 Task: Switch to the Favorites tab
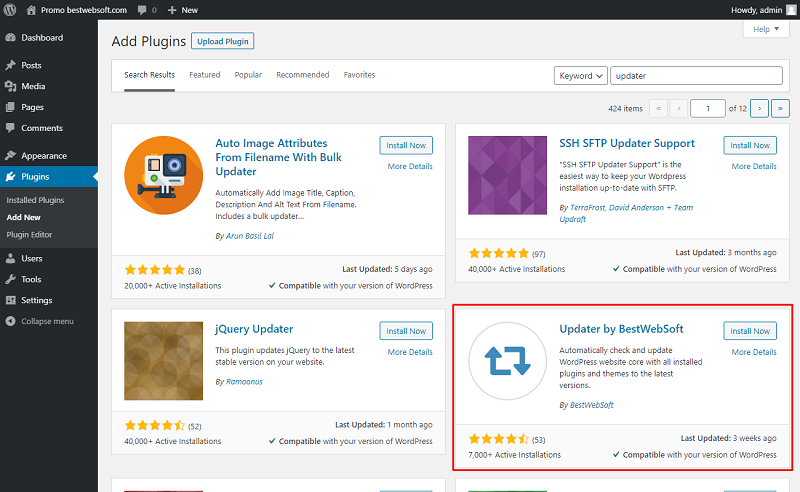[x=359, y=75]
